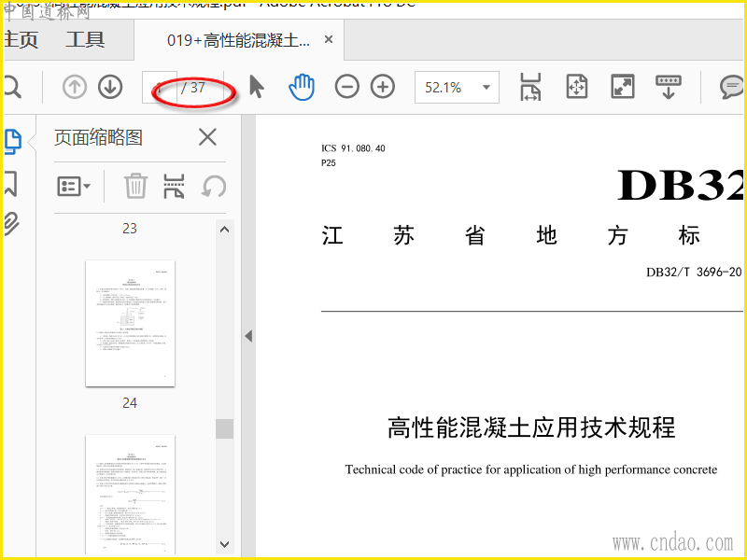Click the fit one full page icon
The width and height of the screenshot is (747, 560).
[576, 87]
